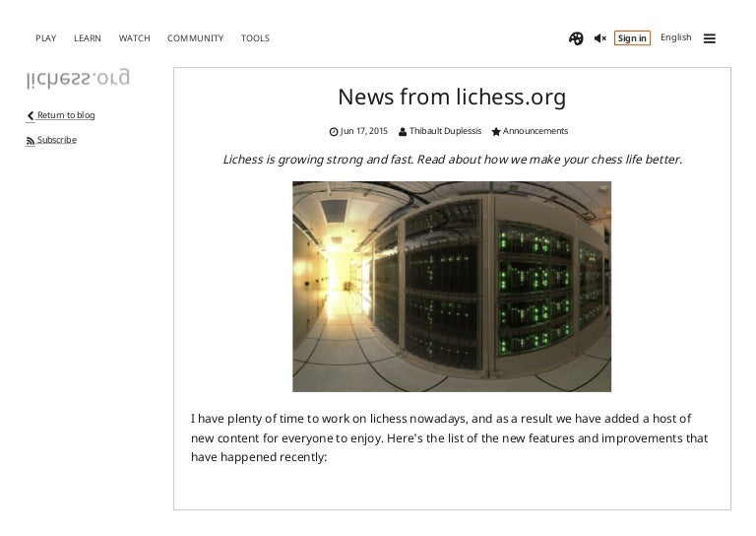Click the clock icon beside the date

click(334, 132)
